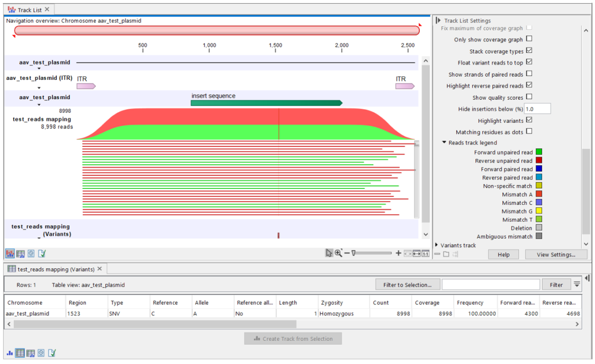This screenshot has width=595, height=364.
Task: Uncheck Float variant reads to top
Action: click(529, 62)
